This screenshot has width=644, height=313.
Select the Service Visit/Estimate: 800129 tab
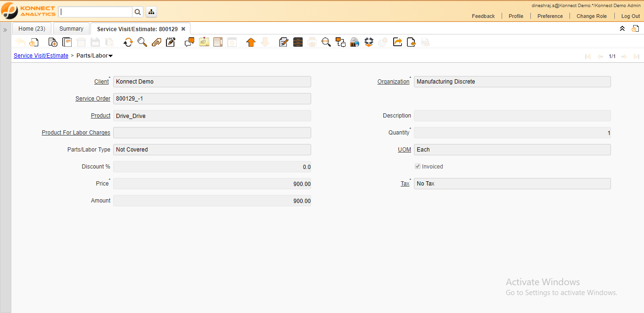[137, 29]
